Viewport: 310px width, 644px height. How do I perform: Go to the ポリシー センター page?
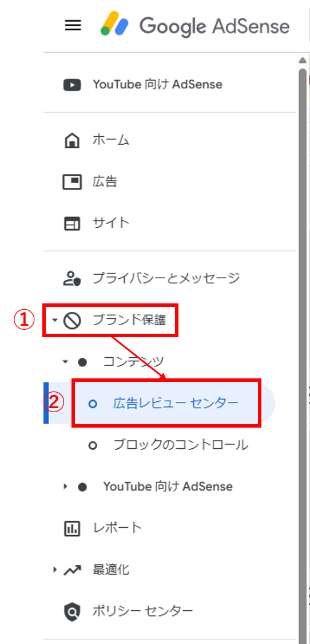click(x=143, y=611)
